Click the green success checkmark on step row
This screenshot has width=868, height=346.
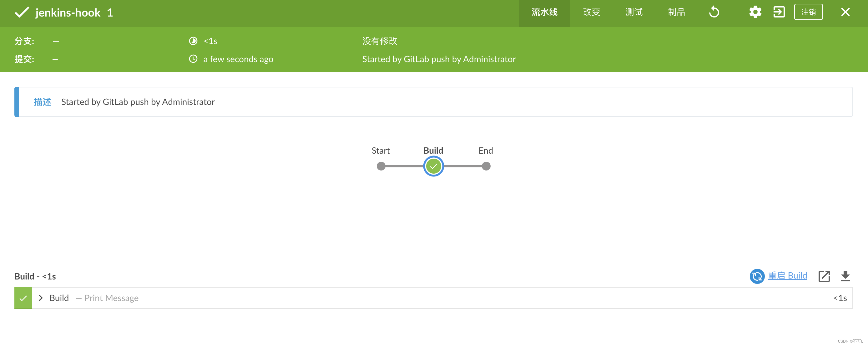coord(23,298)
